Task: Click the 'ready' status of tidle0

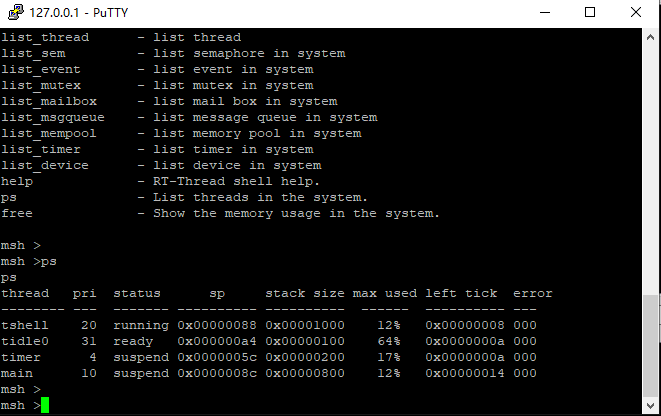Action: tap(133, 342)
